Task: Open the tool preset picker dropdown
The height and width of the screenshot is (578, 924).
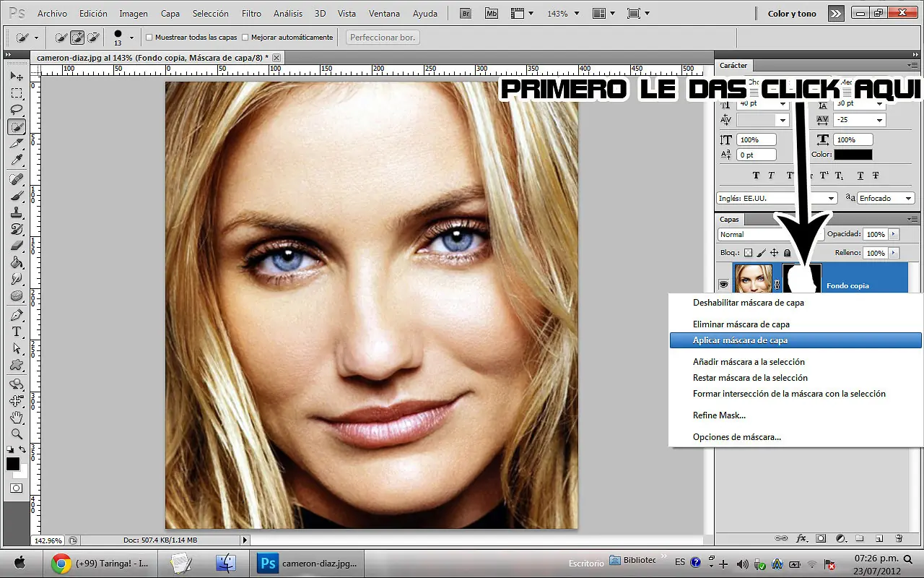Action: click(x=37, y=38)
